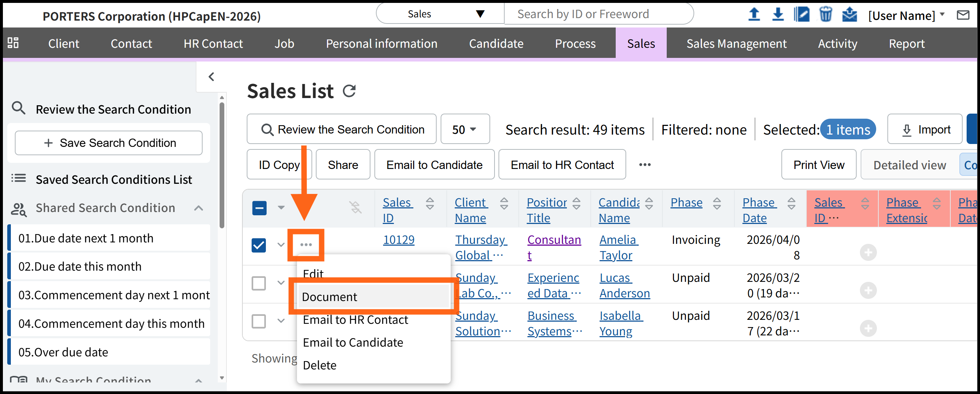Check the Lucas Anderson row checkbox
The height and width of the screenshot is (394, 980).
pyautogui.click(x=259, y=283)
